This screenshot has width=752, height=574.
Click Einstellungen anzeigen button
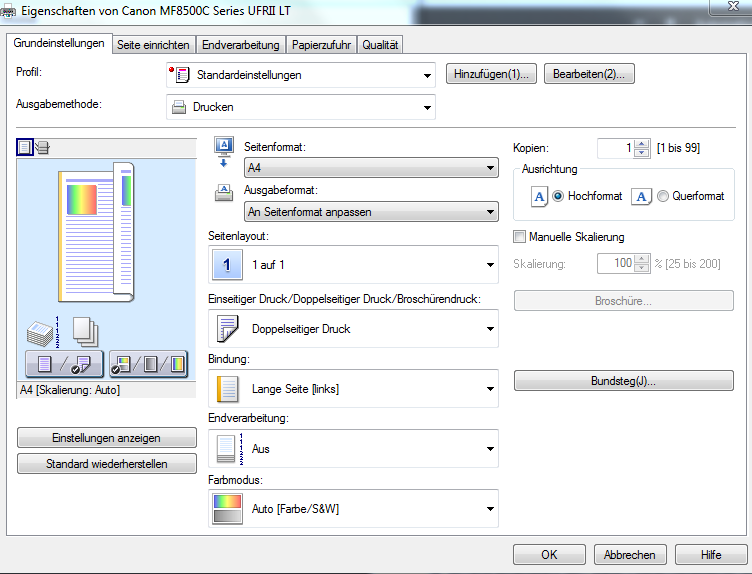pos(106,438)
